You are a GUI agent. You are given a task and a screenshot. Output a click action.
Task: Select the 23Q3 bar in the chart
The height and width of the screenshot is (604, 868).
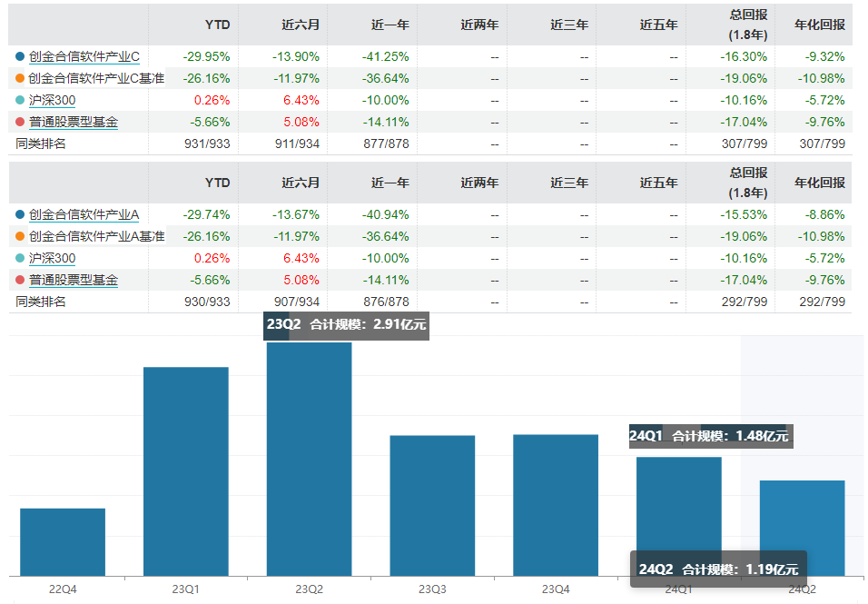(x=432, y=505)
